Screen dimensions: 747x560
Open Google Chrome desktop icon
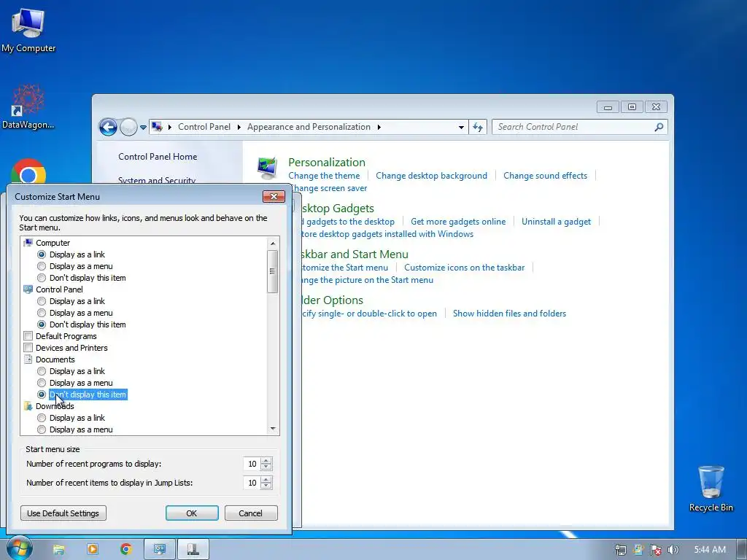(28, 172)
